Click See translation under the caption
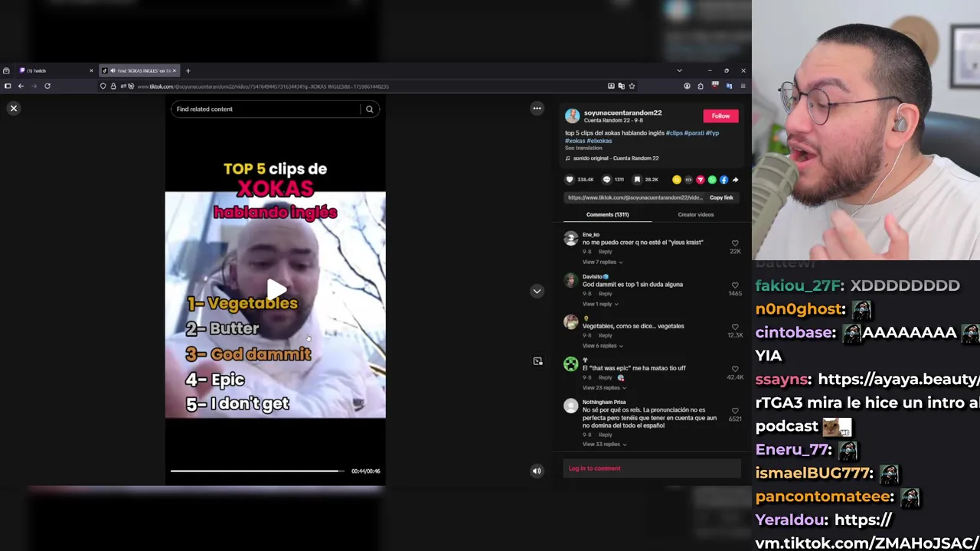The image size is (980, 551). (x=583, y=148)
